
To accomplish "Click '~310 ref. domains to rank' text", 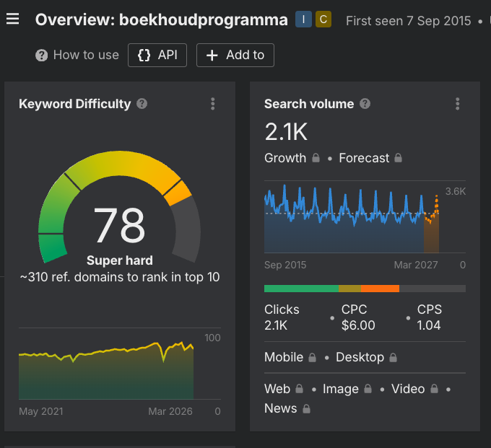I will pyautogui.click(x=120, y=277).
